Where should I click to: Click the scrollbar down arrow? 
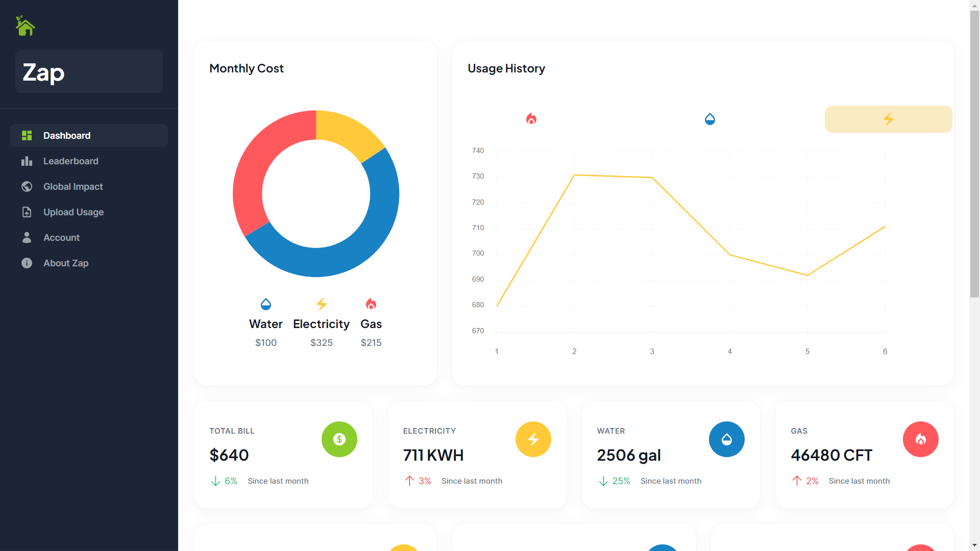(975, 546)
